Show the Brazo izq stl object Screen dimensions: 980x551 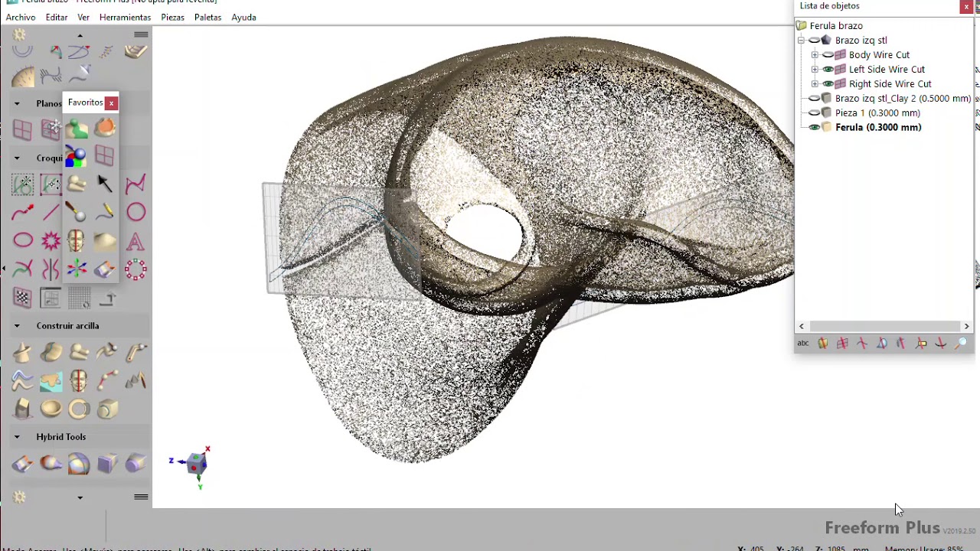click(814, 41)
